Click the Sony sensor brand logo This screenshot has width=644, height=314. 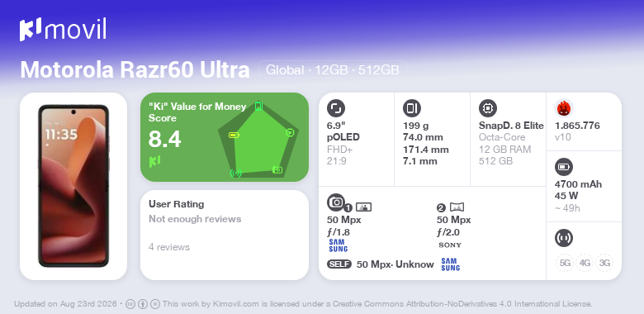click(x=450, y=245)
